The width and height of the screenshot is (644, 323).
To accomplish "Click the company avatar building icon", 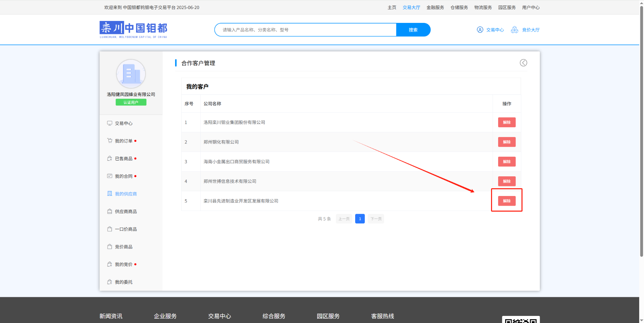I will [x=131, y=74].
